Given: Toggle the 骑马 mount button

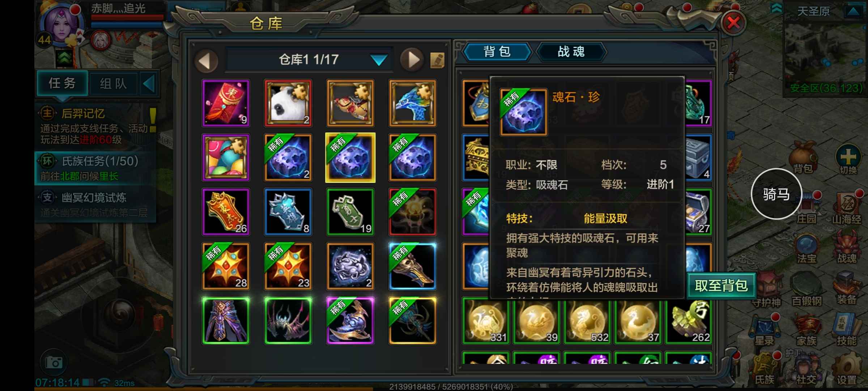Looking at the screenshot, I should [x=776, y=194].
